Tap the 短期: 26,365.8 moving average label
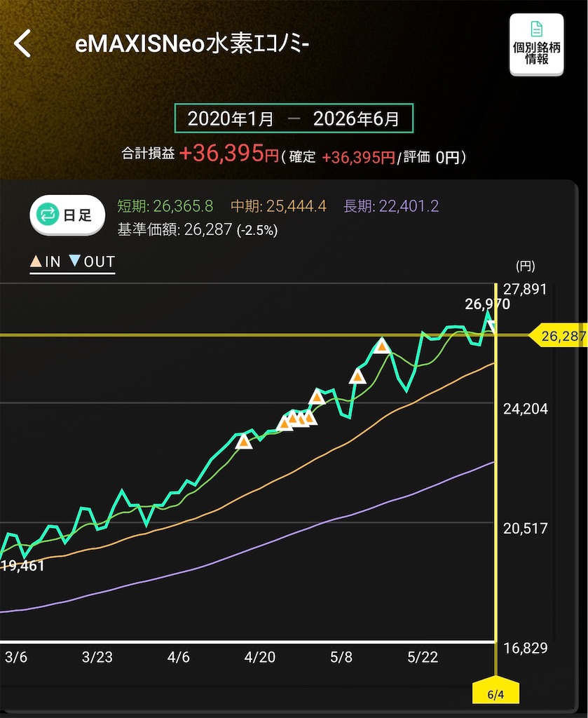588x718 pixels. 165,206
